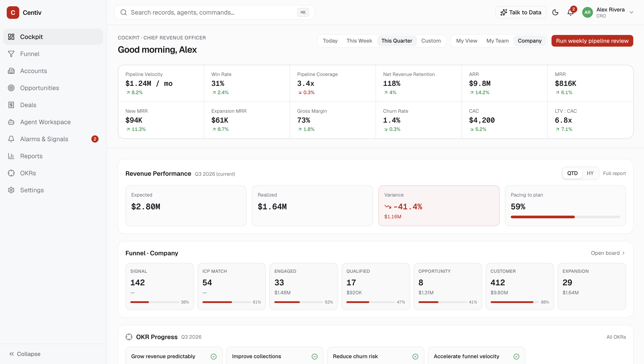
Task: Click the EXPANSION stage count 29
Action: point(567,282)
